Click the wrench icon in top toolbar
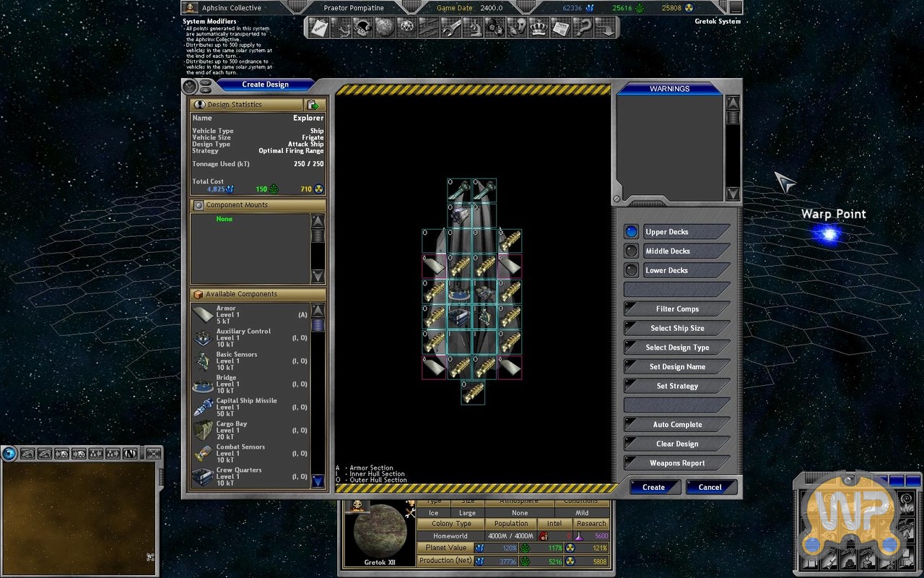 (451, 28)
